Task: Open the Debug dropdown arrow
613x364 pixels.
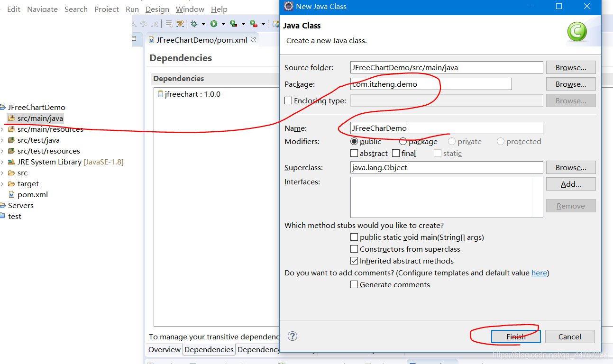Action: pos(203,24)
